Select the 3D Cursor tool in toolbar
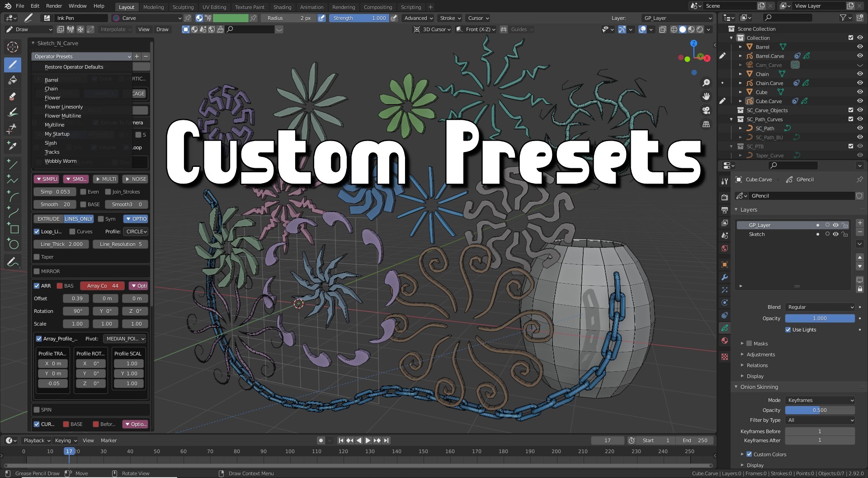 tap(13, 47)
